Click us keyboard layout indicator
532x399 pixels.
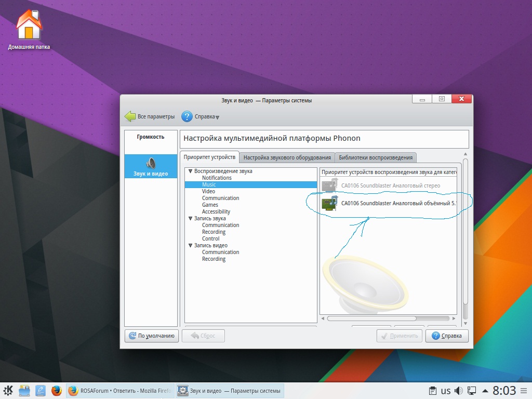point(446,391)
